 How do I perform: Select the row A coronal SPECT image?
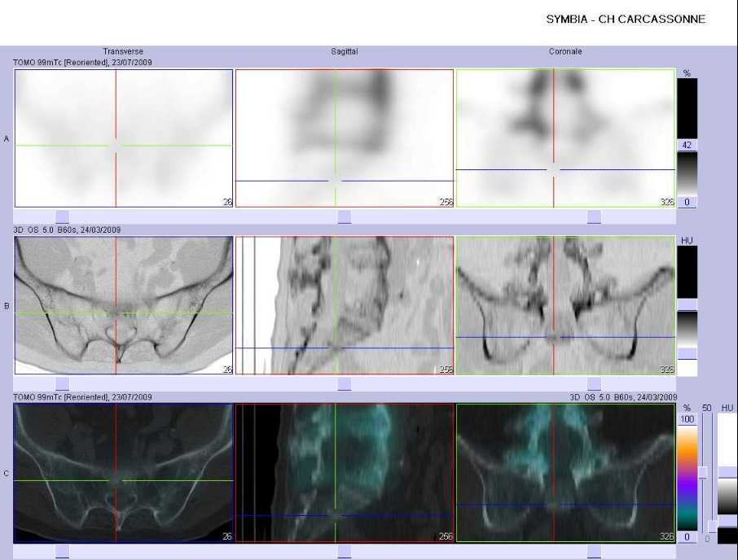[x=566, y=138]
